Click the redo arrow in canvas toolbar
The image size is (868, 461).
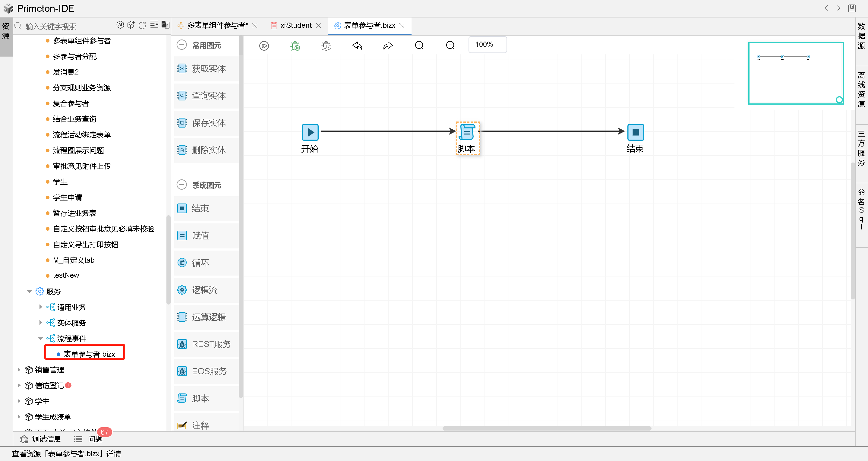(388, 46)
